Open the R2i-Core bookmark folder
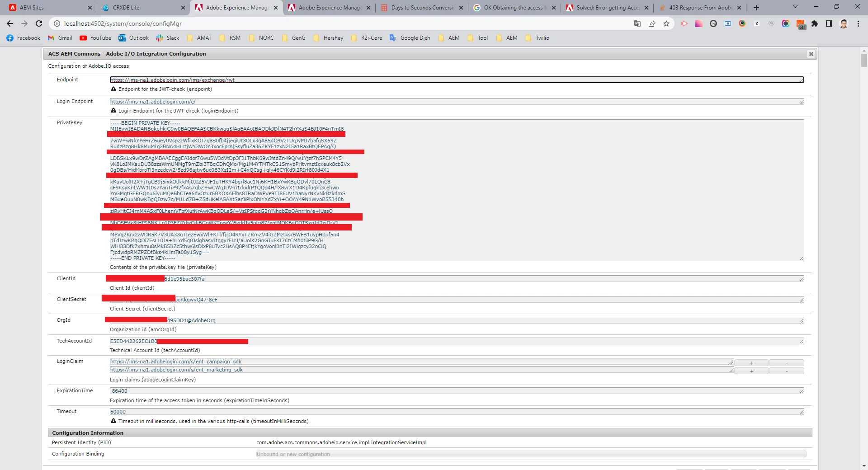This screenshot has height=470, width=868. pyautogui.click(x=367, y=38)
